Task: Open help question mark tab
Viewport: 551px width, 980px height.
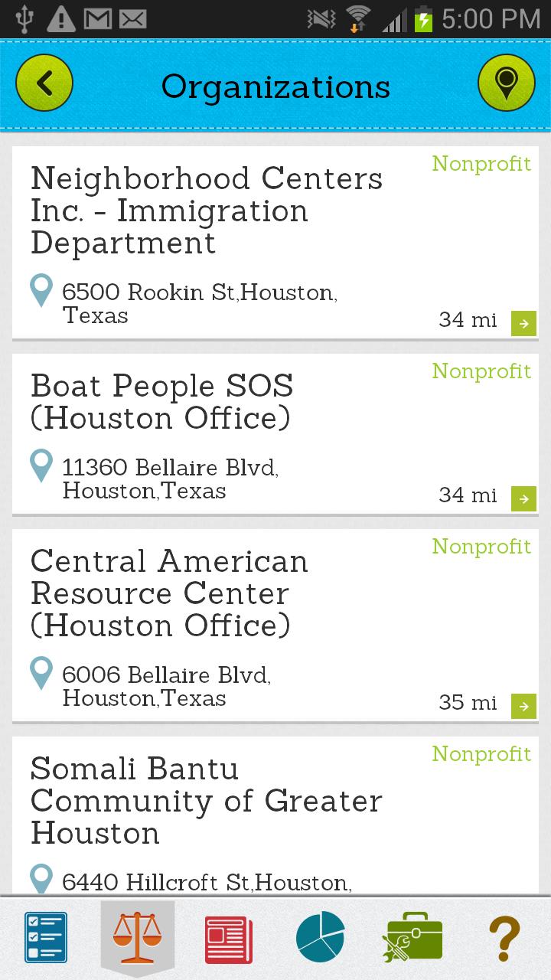Action: (504, 938)
